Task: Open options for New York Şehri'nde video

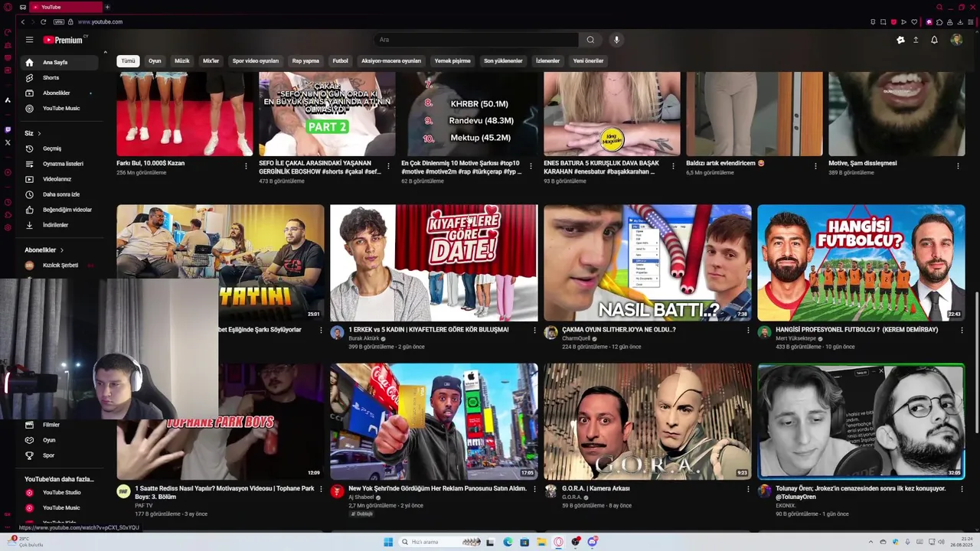Action: 534,489
